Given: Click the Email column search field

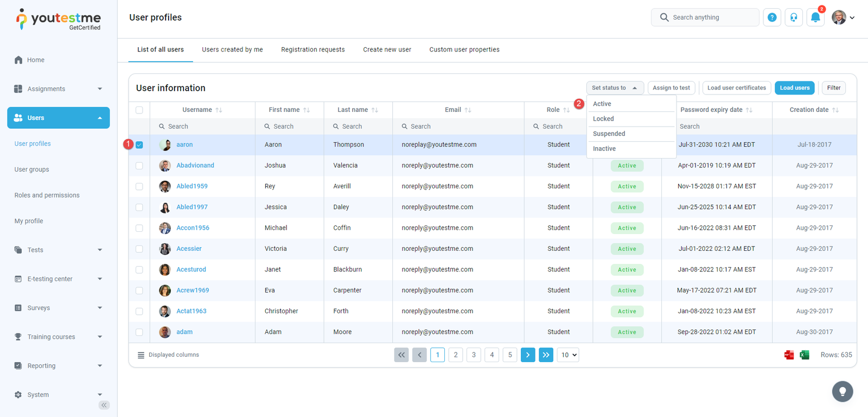Looking at the screenshot, I should coord(457,127).
